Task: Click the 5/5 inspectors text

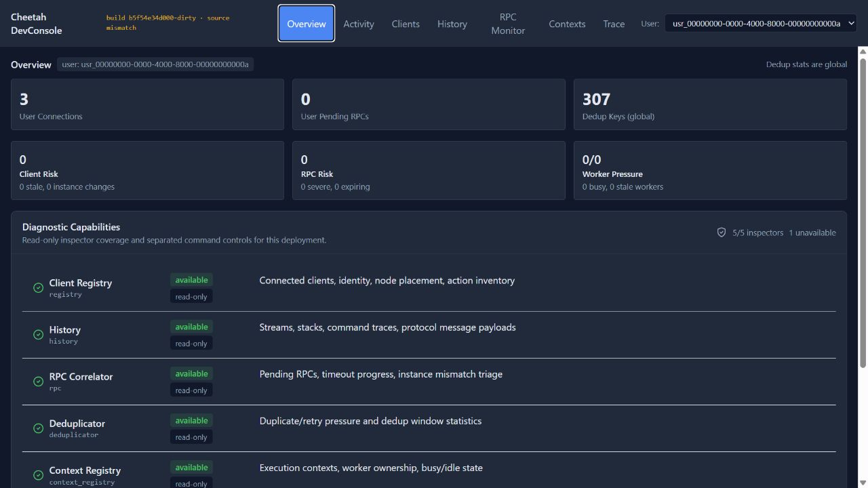Action: coord(758,232)
